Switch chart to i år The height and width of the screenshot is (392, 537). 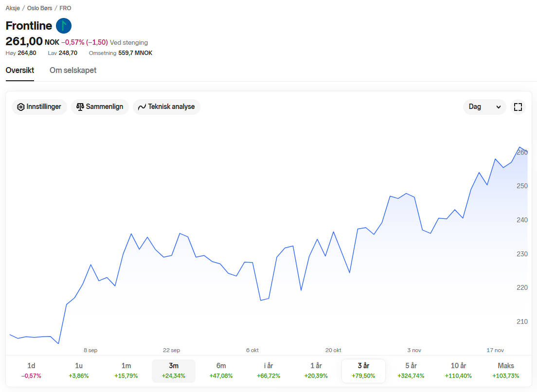pyautogui.click(x=268, y=371)
